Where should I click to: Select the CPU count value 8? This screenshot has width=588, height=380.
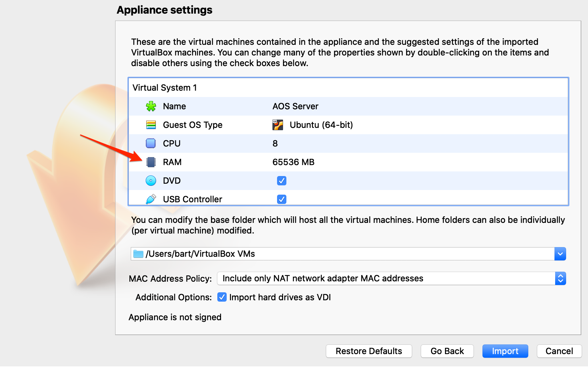point(275,143)
